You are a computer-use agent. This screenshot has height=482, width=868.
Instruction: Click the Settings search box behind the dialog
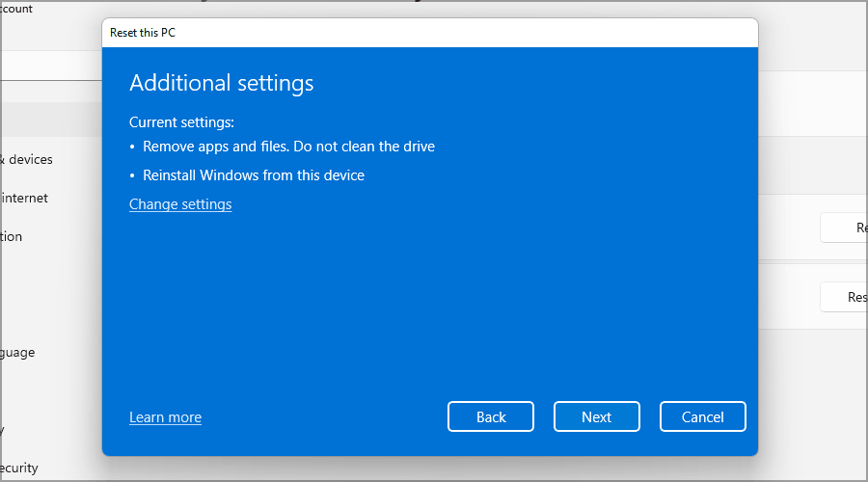pos(48,66)
